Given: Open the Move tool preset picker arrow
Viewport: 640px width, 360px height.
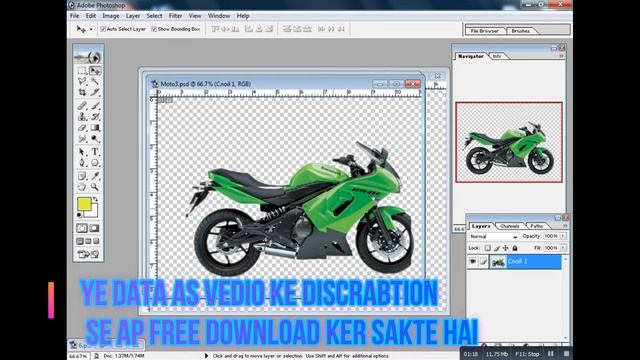Looking at the screenshot, I should pyautogui.click(x=91, y=29).
